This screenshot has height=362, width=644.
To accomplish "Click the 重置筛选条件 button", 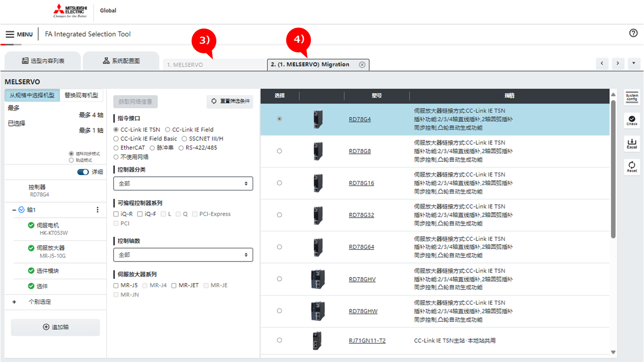I will pyautogui.click(x=230, y=102).
